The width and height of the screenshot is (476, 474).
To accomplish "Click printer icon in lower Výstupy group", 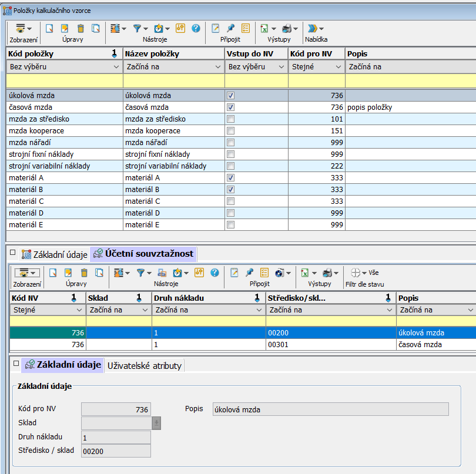I will click(x=327, y=273).
